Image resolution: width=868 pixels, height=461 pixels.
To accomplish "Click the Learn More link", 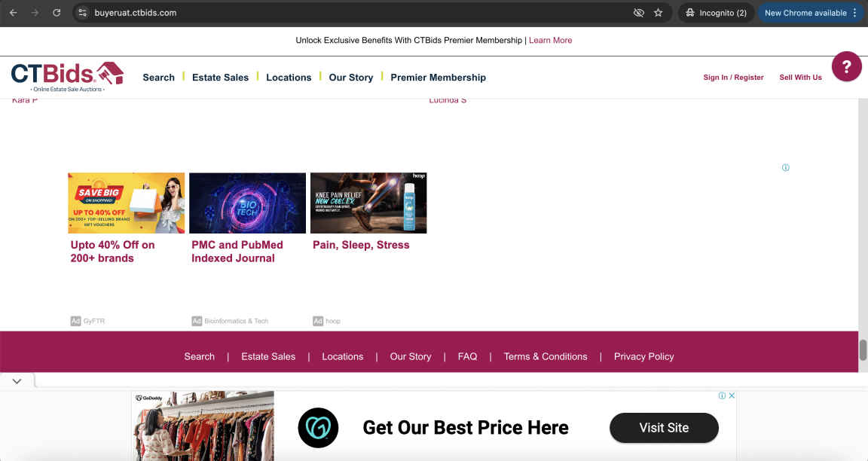I will pos(550,40).
